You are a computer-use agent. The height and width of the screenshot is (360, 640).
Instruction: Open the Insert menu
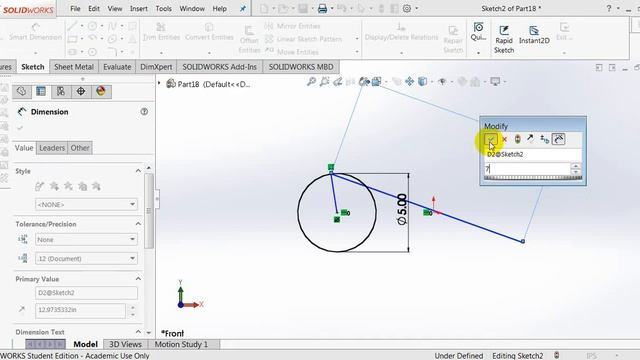(x=139, y=9)
